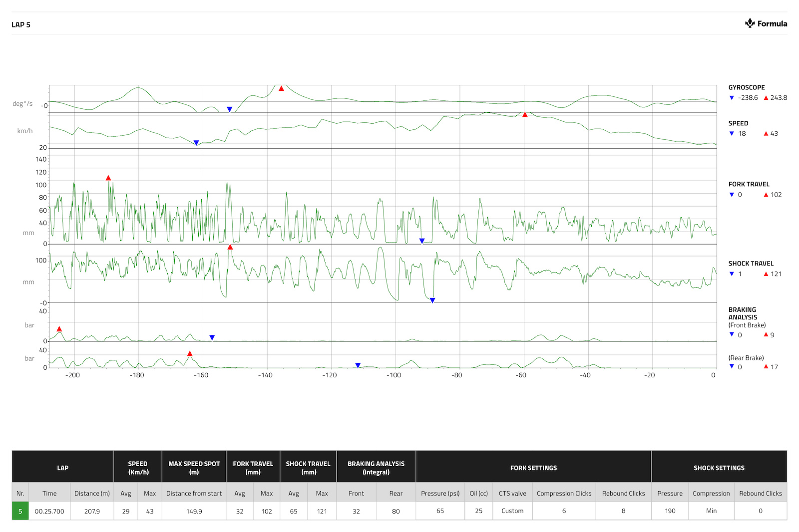Click the Formula logo
Viewport: 799px width, 532px height.
pyautogui.click(x=766, y=23)
